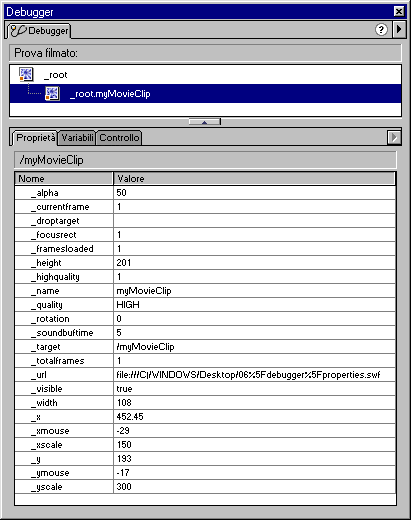
Task: Select the _y property name
Action: coord(36,459)
